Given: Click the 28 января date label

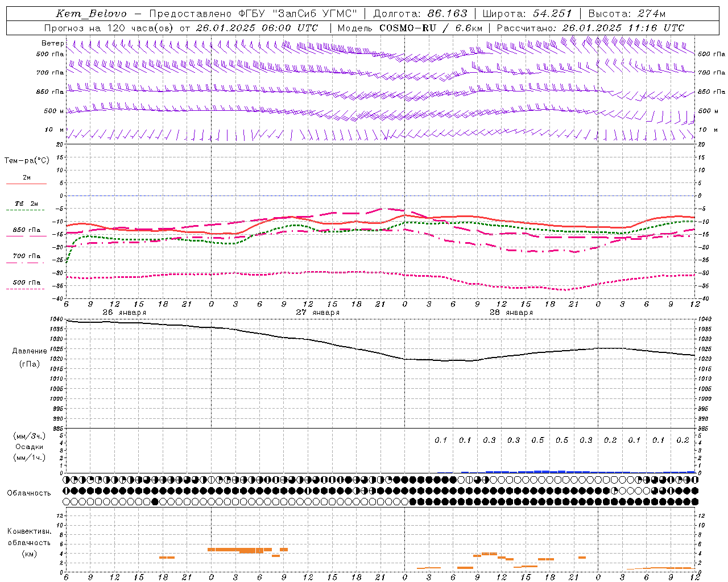Looking at the screenshot, I should click(x=511, y=313).
